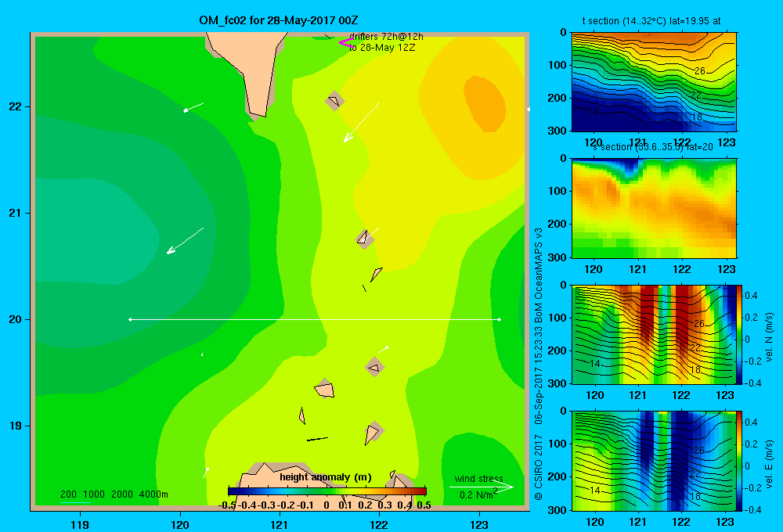Click the eastward velocity section plot
The height and width of the screenshot is (532, 783).
[654, 461]
